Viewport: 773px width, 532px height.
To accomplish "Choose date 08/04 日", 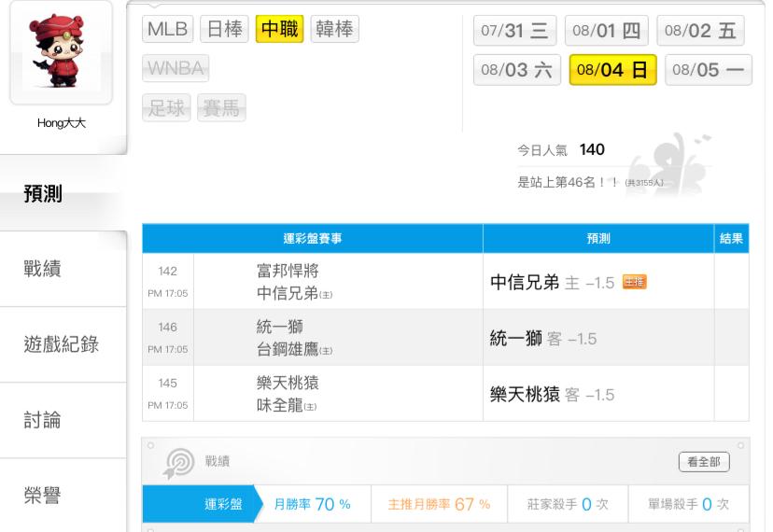I will coord(612,69).
